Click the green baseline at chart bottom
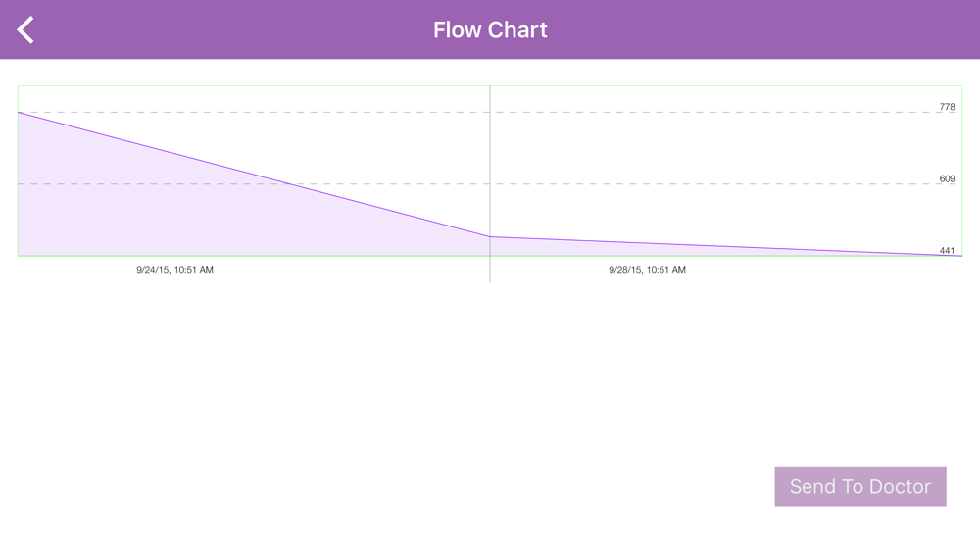The height and width of the screenshot is (552, 980). (245, 256)
